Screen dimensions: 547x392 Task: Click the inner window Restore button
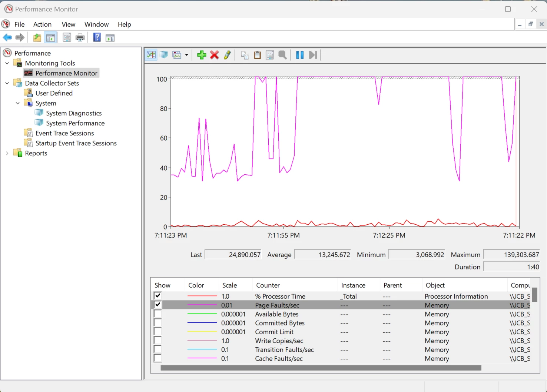tap(531, 24)
